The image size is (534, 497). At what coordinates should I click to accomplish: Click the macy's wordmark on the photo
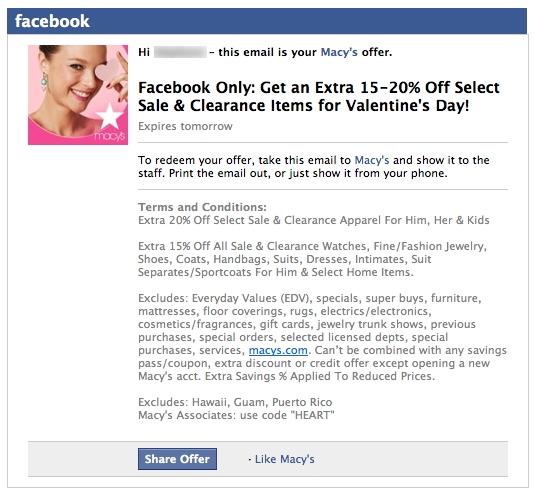pyautogui.click(x=110, y=136)
